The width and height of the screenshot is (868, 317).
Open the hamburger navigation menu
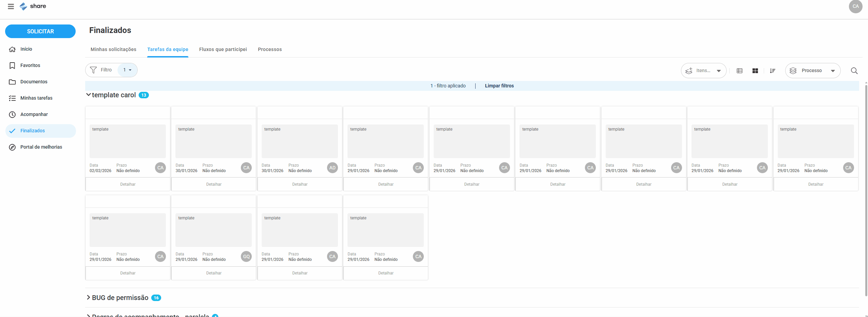point(11,6)
